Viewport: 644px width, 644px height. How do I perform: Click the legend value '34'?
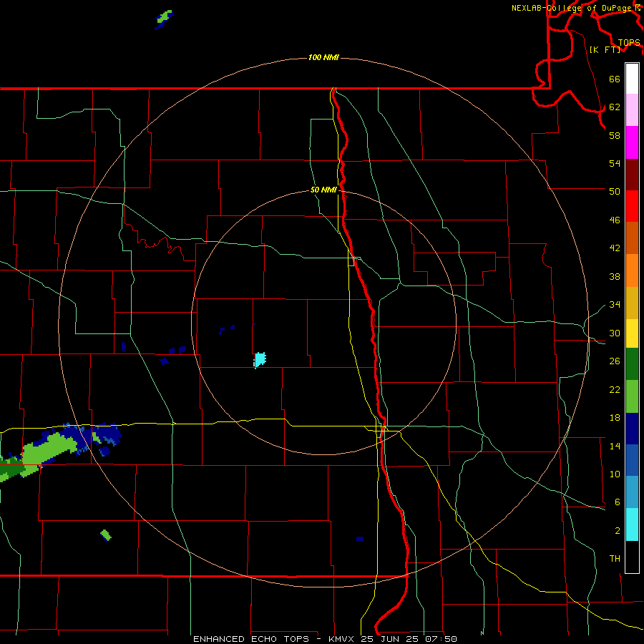tap(615, 304)
